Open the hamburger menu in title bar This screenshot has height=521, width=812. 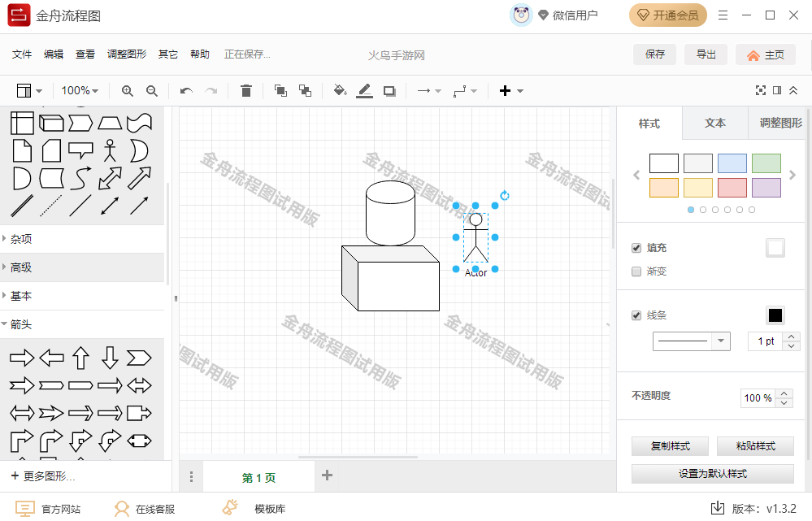click(x=723, y=15)
